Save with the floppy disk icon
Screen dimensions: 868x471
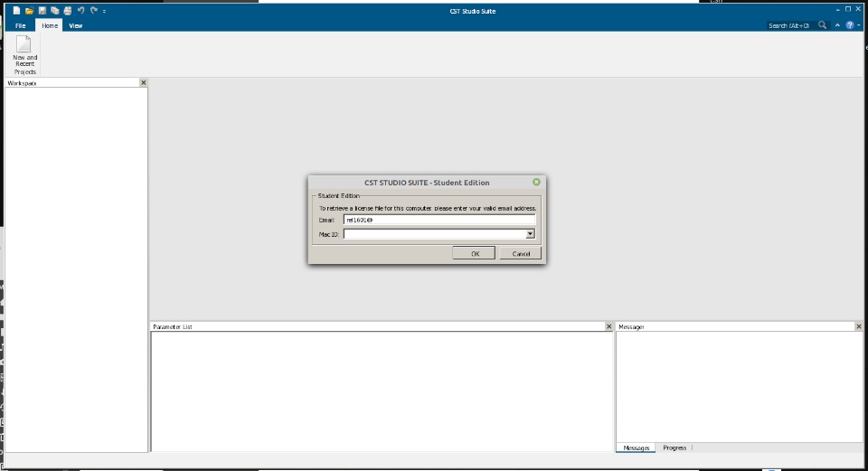pos(42,11)
